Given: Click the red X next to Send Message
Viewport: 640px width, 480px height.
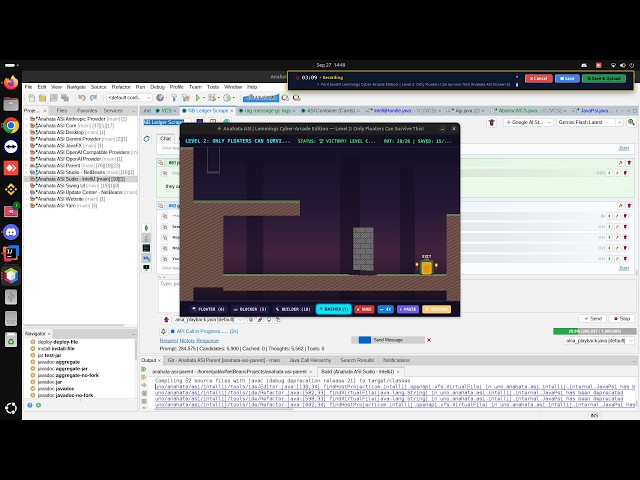Looking at the screenshot, I should coord(429,340).
